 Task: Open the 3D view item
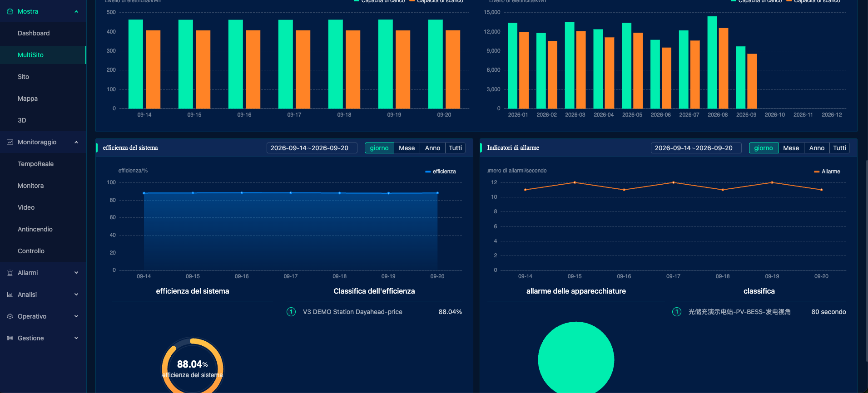coord(43,120)
